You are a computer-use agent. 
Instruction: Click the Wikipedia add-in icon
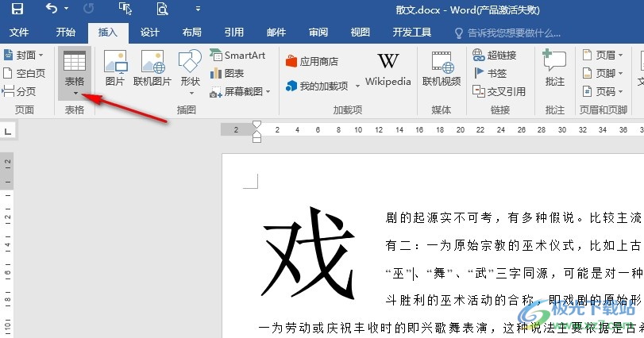click(388, 69)
